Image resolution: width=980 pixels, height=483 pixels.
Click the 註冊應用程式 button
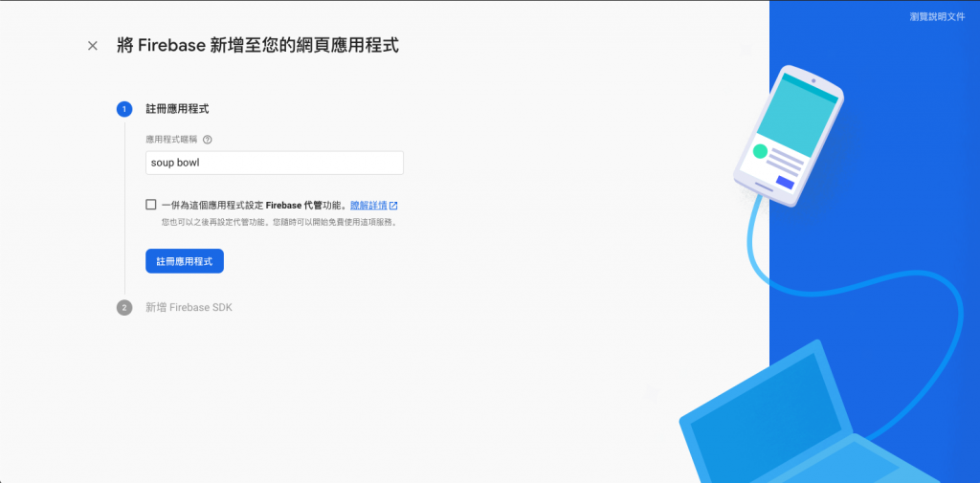185,261
